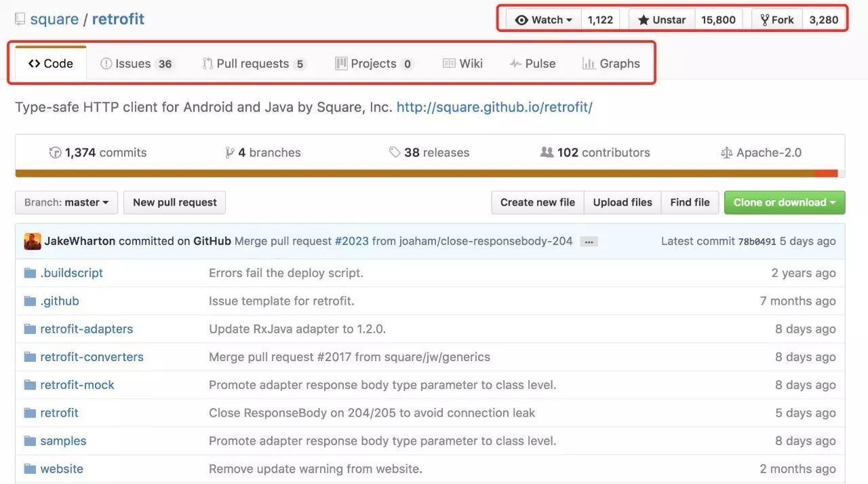Open the Clone or download dropdown
The image size is (868, 484).
coord(785,202)
